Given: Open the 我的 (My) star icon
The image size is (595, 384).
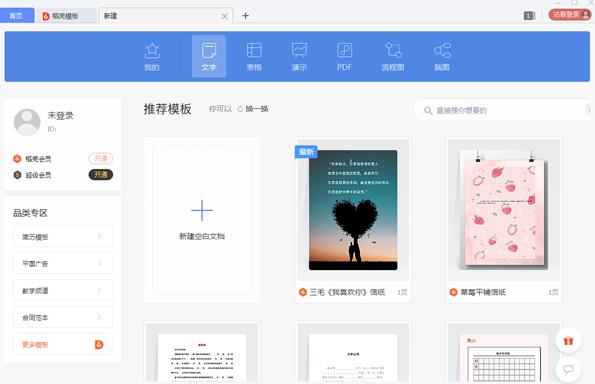Looking at the screenshot, I should (152, 57).
